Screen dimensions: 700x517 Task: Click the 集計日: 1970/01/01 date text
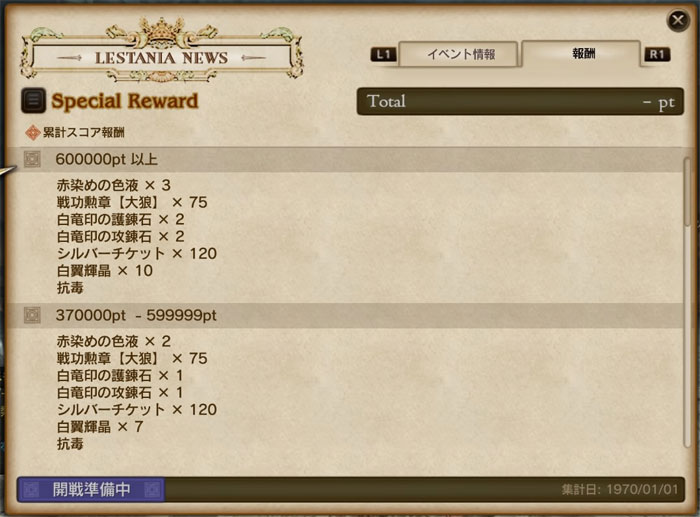[x=620, y=489]
